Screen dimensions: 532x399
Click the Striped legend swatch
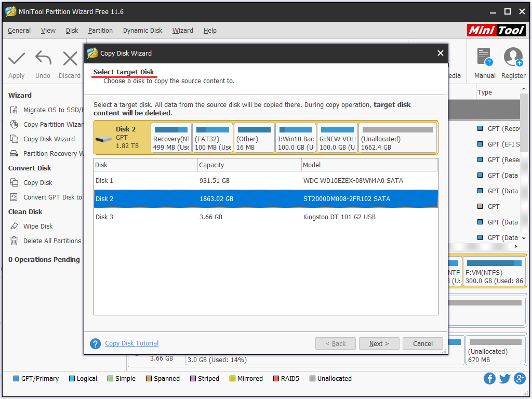coord(193,379)
